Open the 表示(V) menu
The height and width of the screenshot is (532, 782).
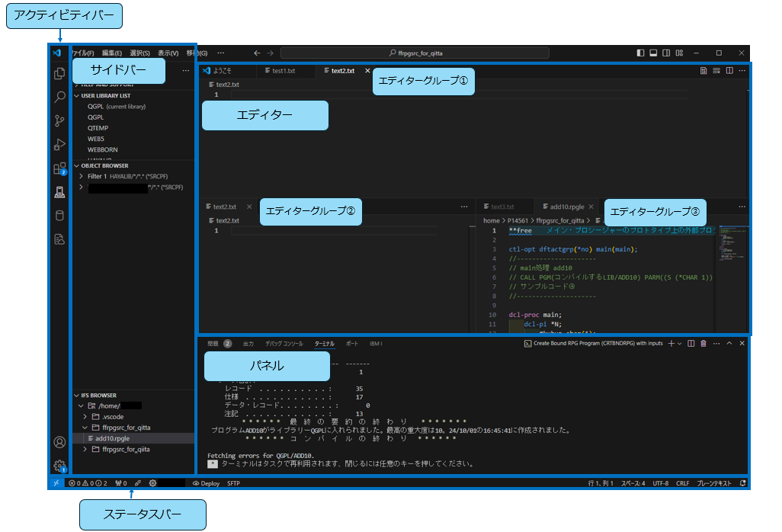point(168,53)
